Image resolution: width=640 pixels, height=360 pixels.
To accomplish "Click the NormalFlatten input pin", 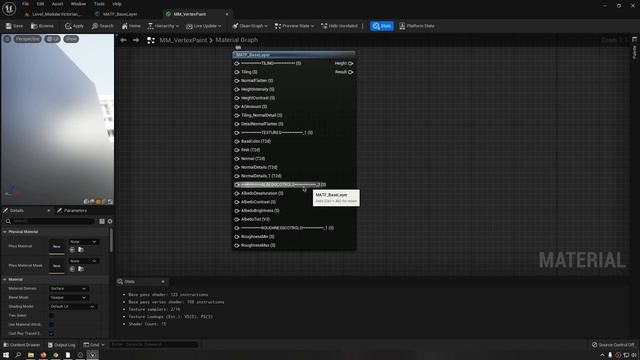I will point(237,81).
